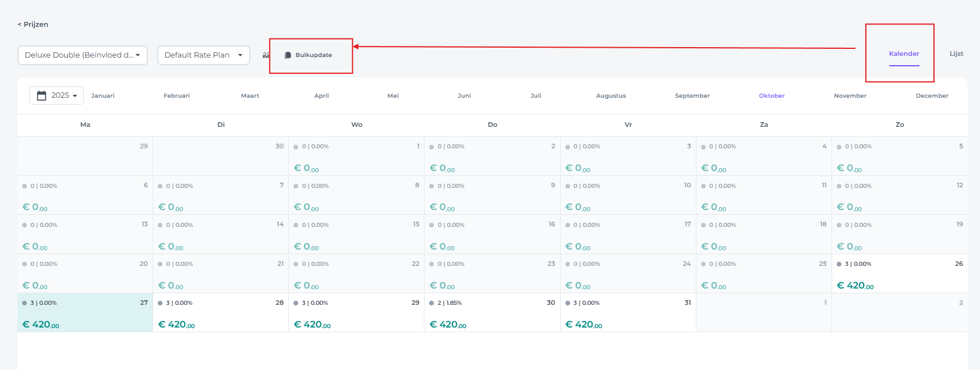Select the October 31 calendar day
The width and height of the screenshot is (980, 370).
pyautogui.click(x=628, y=312)
